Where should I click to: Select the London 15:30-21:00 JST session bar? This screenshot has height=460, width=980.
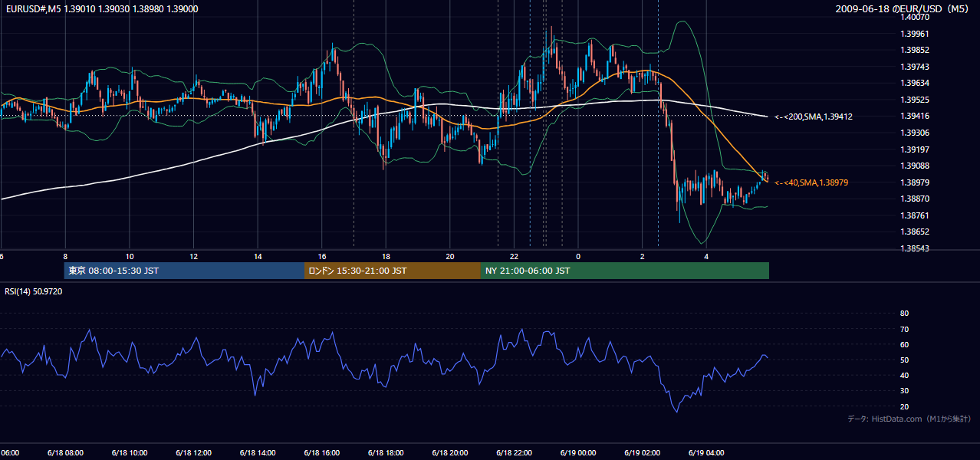pos(393,271)
